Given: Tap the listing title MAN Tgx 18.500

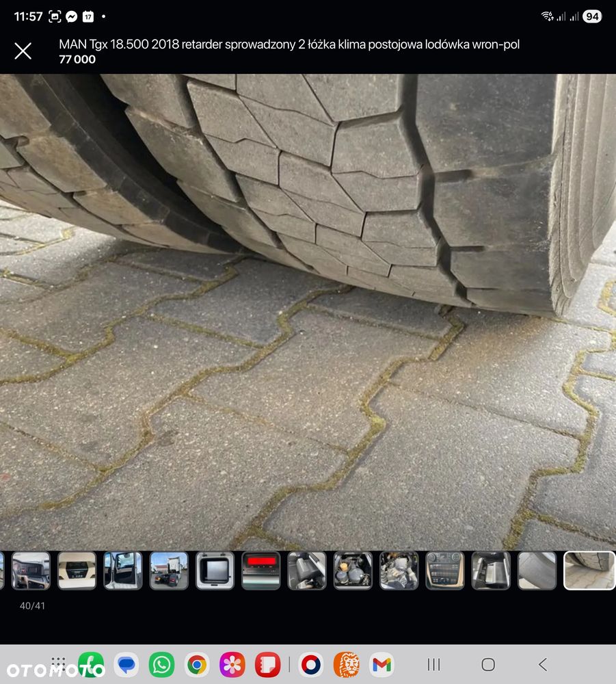Looking at the screenshot, I should 289,44.
